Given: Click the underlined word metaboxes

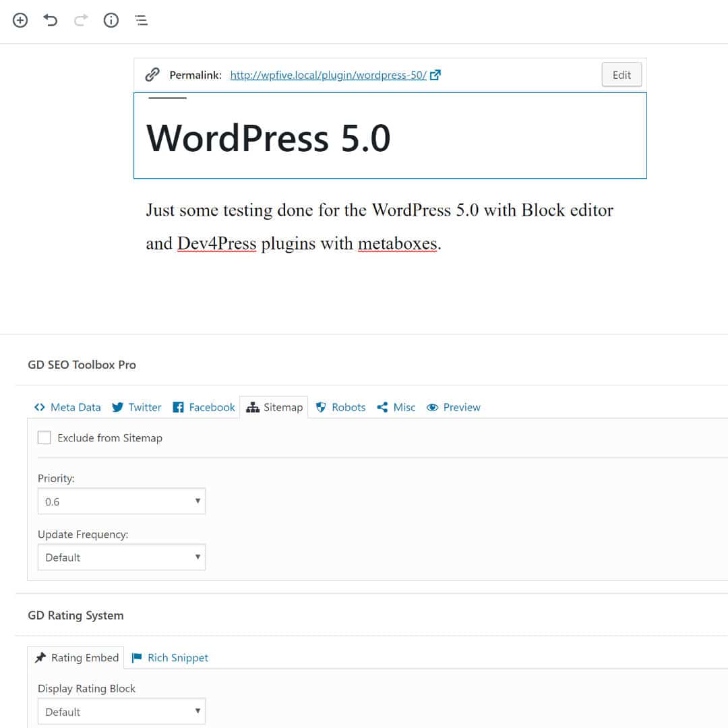Looking at the screenshot, I should click(398, 243).
